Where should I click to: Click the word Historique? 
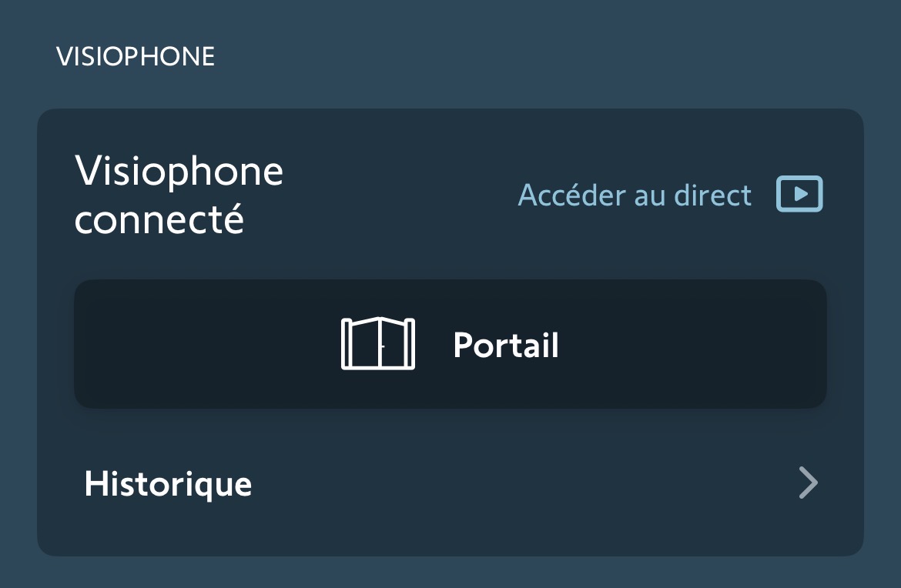(168, 484)
